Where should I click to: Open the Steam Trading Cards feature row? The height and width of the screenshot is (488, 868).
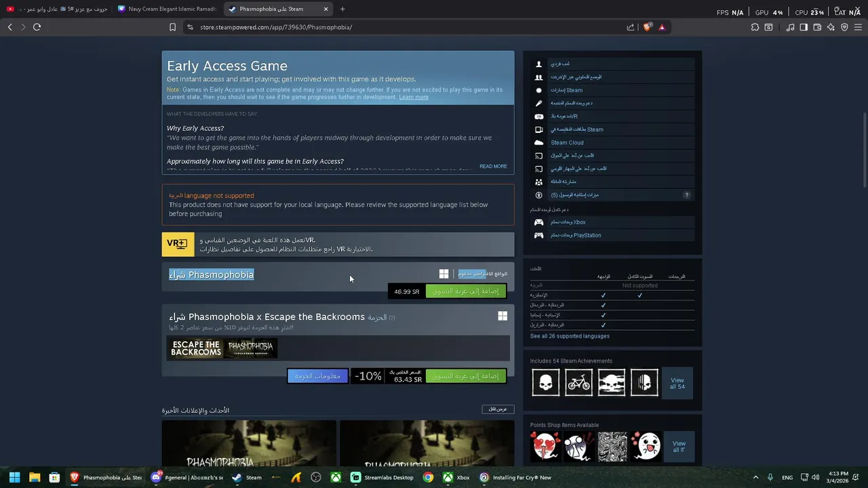click(x=613, y=129)
